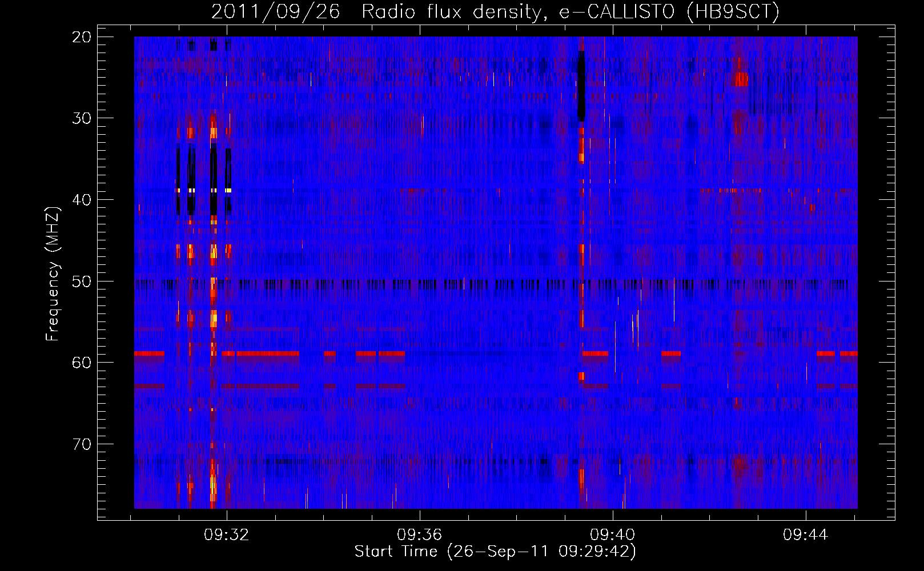The image size is (924, 571).
Task: Click the 30 frequency tick label
Action: (x=82, y=119)
